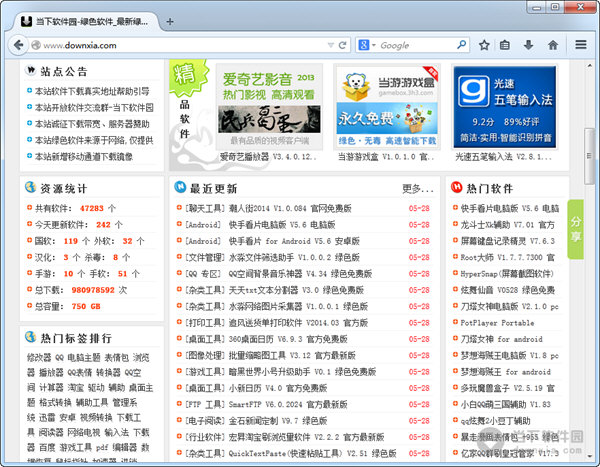Open notice 本站软件下载真实地址帮助引导
The width and height of the screenshot is (600, 467).
tap(92, 91)
